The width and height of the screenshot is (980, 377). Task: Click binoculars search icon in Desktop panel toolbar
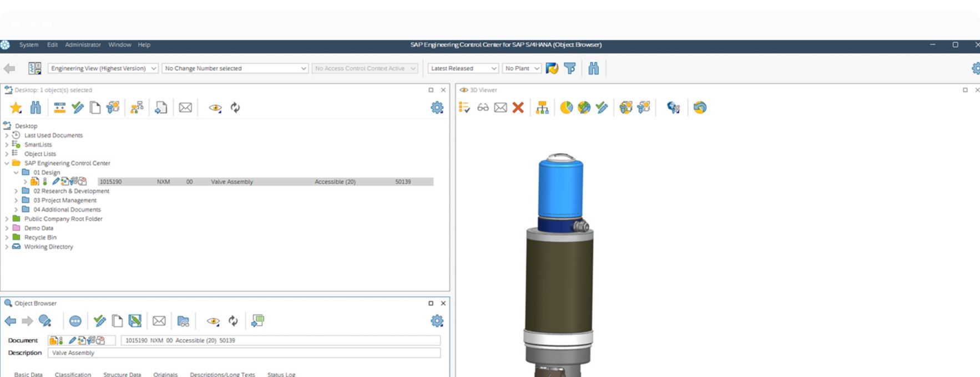(x=36, y=108)
